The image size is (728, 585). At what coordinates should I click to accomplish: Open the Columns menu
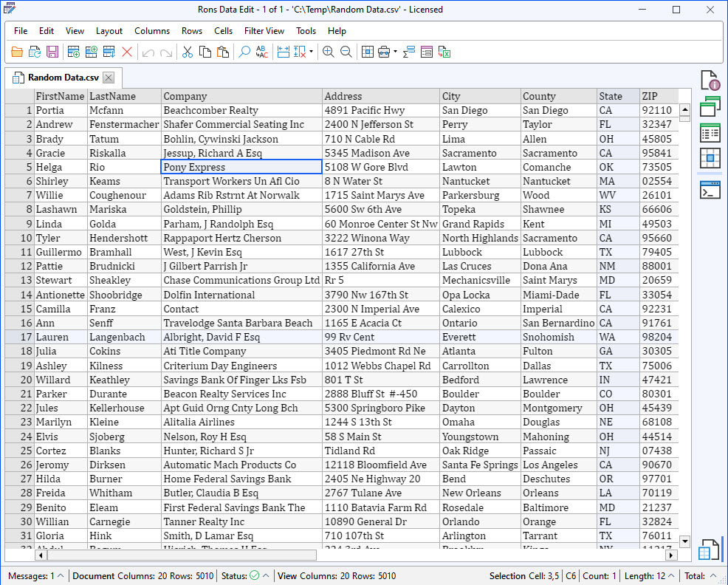coord(152,31)
